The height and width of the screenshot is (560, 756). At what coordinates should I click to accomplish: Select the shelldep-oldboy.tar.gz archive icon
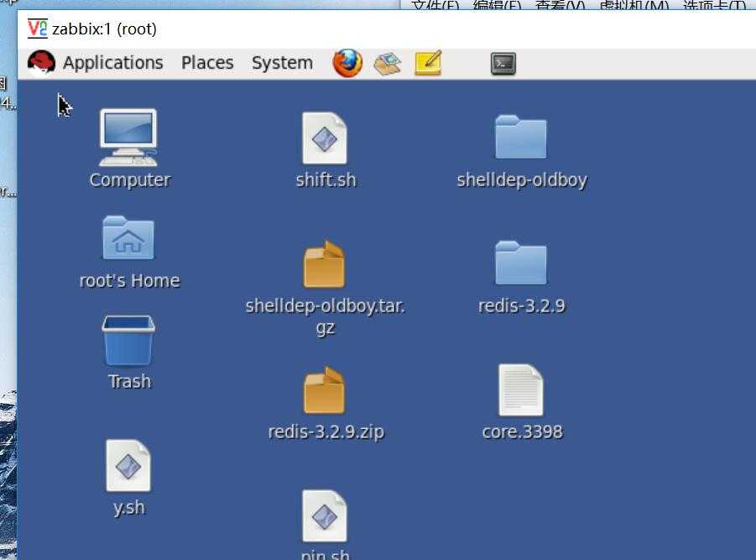pos(325,264)
